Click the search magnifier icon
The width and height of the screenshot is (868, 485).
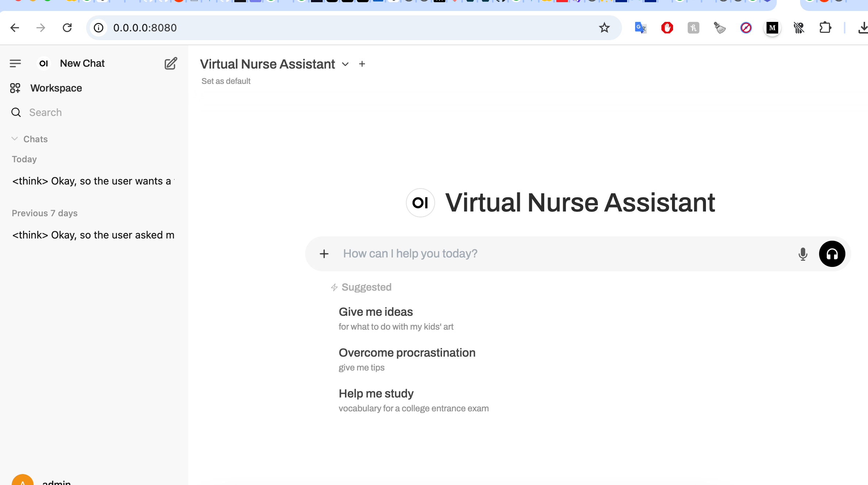(x=16, y=112)
